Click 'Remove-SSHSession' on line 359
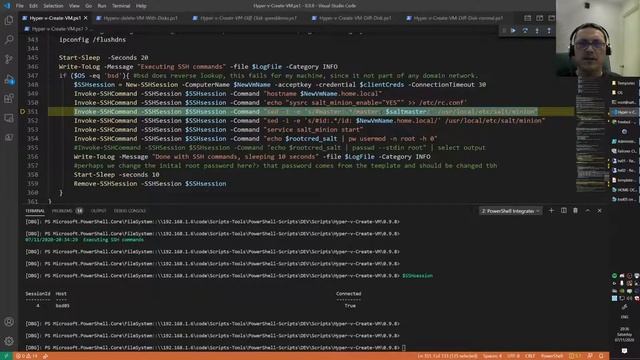 tap(105, 184)
